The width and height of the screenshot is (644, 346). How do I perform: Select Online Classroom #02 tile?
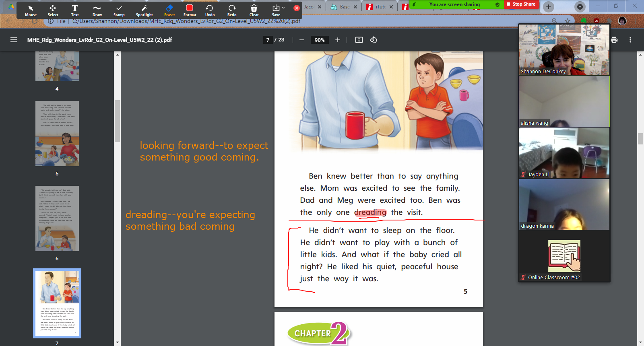click(564, 256)
